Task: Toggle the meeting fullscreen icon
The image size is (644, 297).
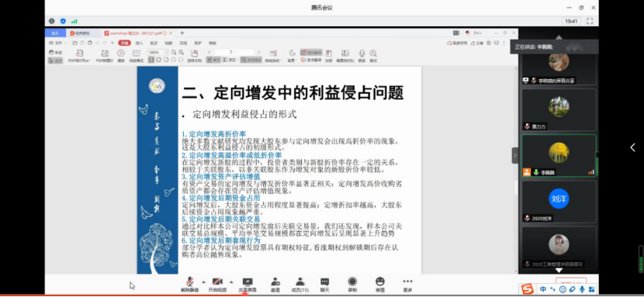Action: tap(590, 22)
